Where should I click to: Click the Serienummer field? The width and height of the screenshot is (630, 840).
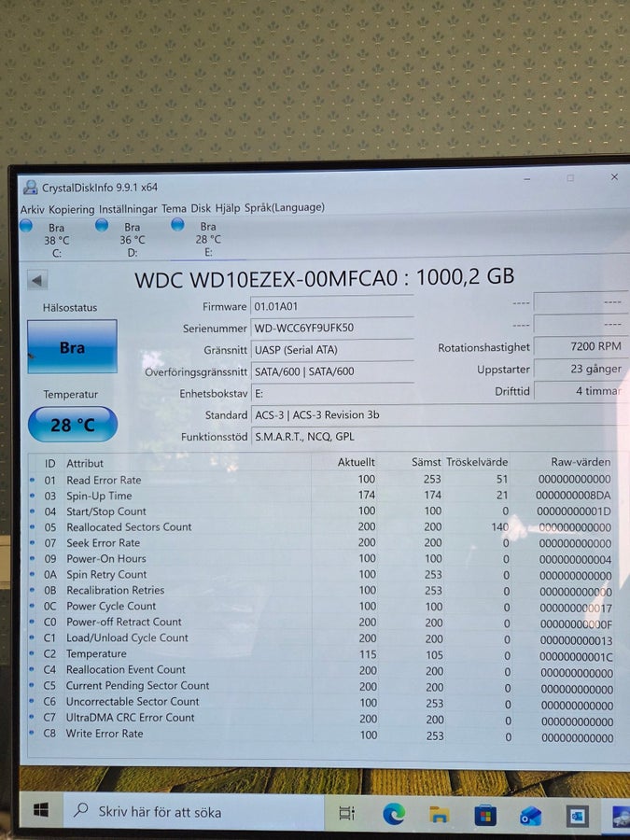[331, 328]
